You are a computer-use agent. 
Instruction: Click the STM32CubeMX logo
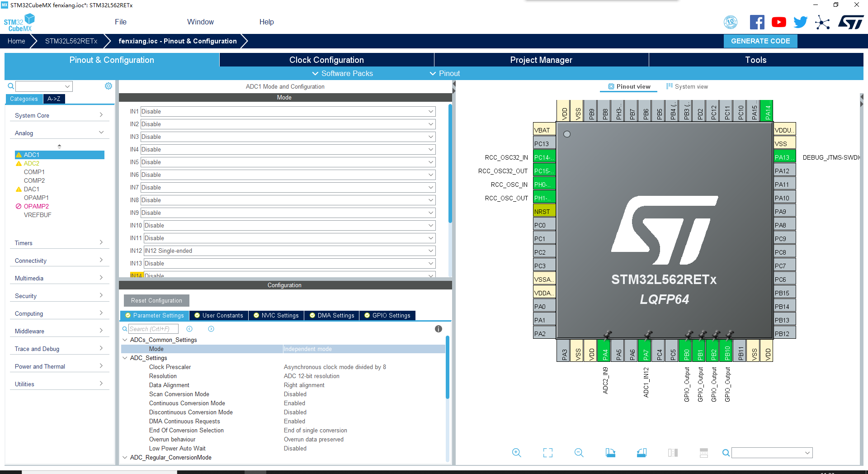(19, 23)
